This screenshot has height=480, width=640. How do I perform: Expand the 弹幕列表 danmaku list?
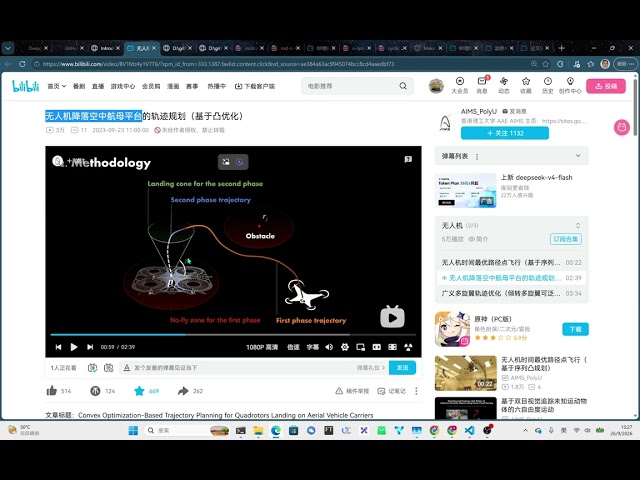(578, 156)
